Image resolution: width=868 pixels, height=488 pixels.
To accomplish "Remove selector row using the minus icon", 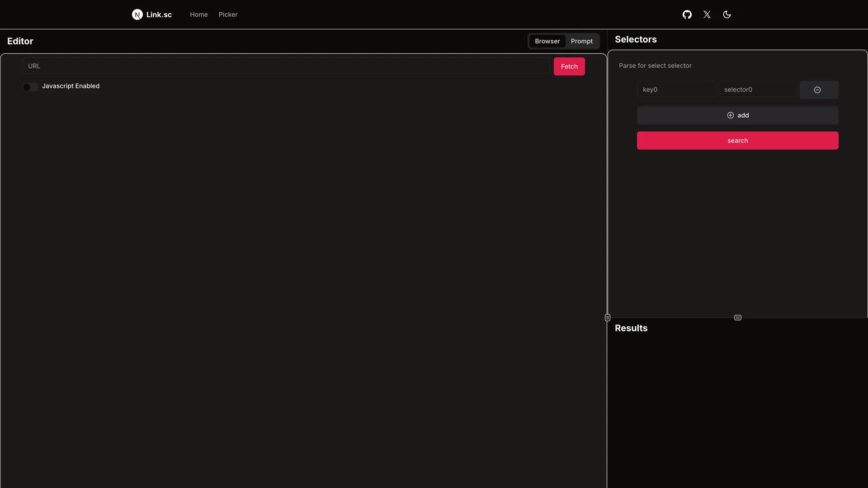I will click(x=818, y=89).
